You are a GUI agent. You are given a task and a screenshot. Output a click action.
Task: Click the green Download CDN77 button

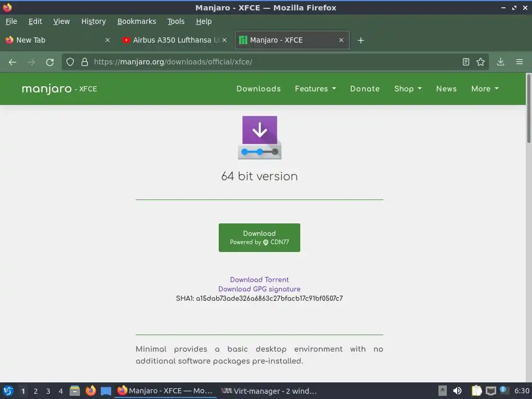click(x=259, y=237)
